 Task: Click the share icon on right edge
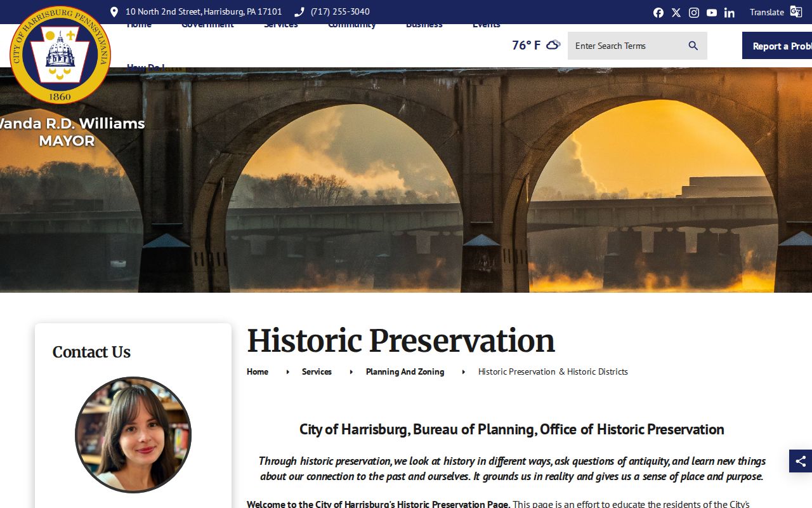tap(801, 461)
